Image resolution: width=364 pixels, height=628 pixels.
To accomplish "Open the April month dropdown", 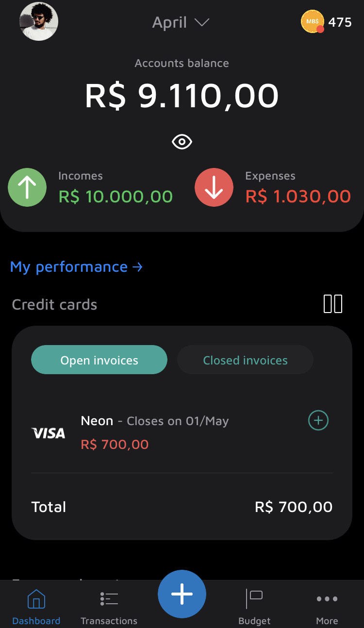I will coord(170,22).
